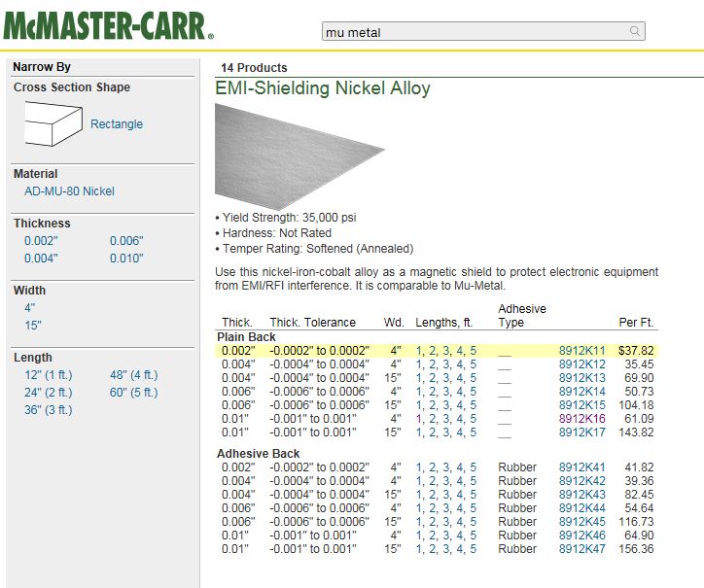The image size is (704, 588).
Task: Filter by AD-MU-80 Nickel material
Action: 69,191
